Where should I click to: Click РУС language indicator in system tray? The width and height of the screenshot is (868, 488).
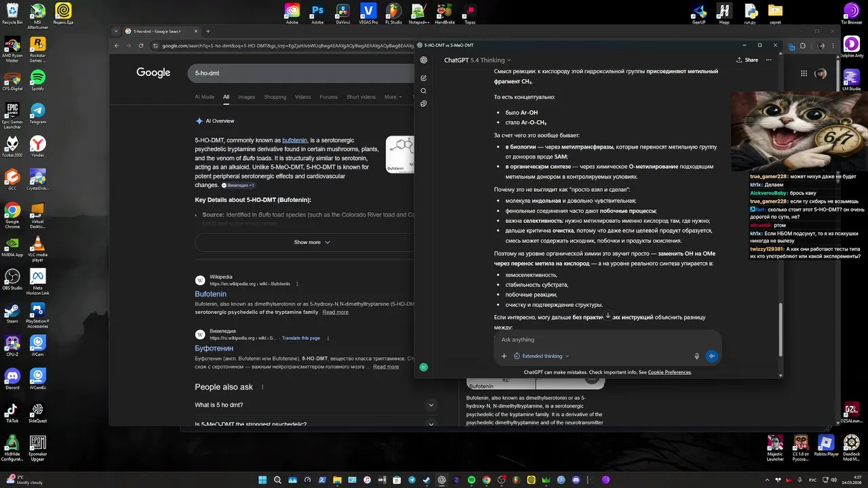[x=811, y=480]
